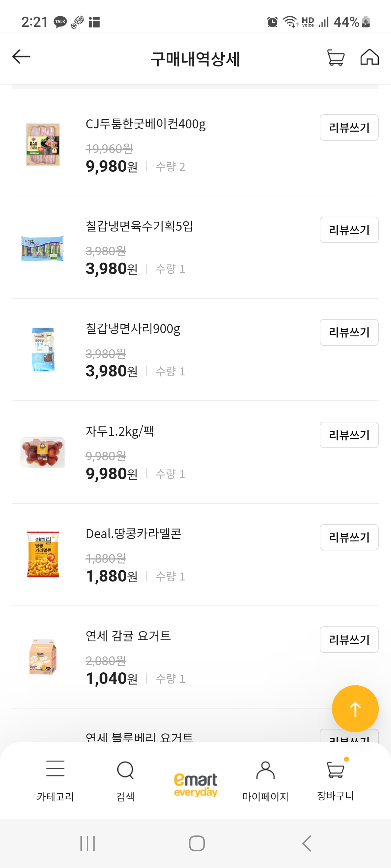Screen dimensions: 391x868
Task: Write a review for CJ두툼한굿베이컨400g
Action: 349,127
